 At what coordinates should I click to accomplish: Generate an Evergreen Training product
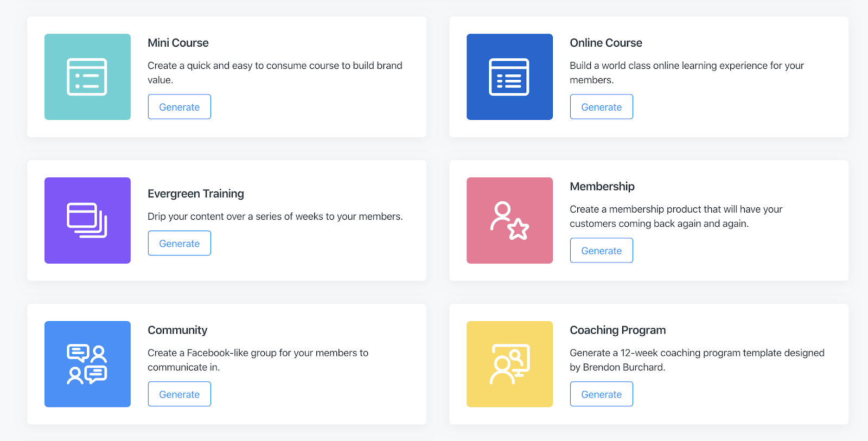(x=180, y=244)
